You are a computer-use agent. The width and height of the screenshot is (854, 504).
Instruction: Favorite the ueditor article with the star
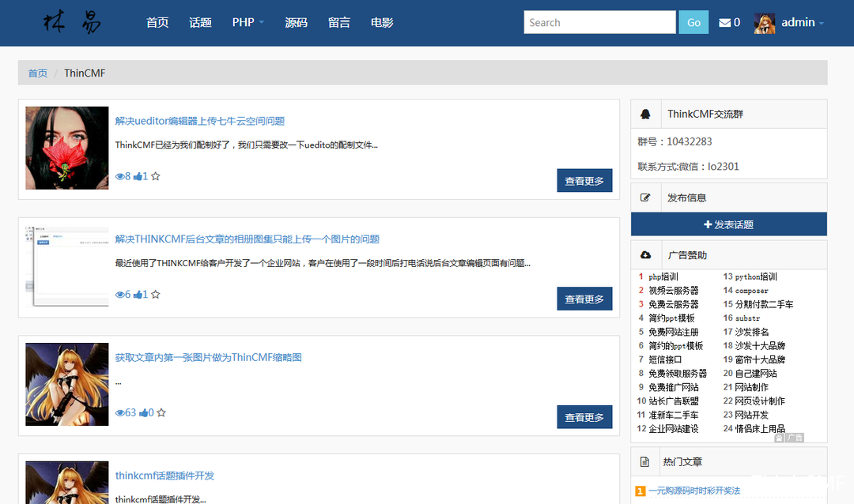[x=156, y=176]
